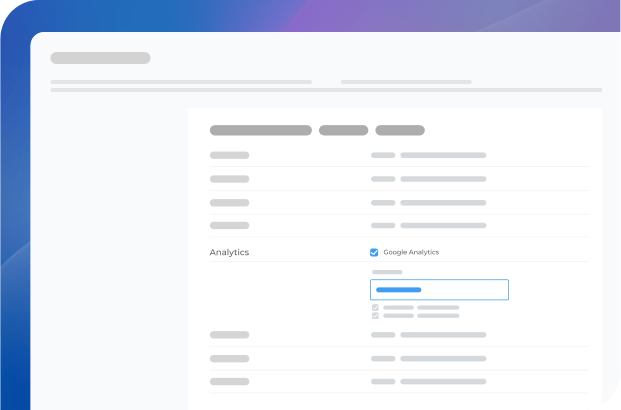Click the page title placeholder at the window top

click(x=100, y=58)
